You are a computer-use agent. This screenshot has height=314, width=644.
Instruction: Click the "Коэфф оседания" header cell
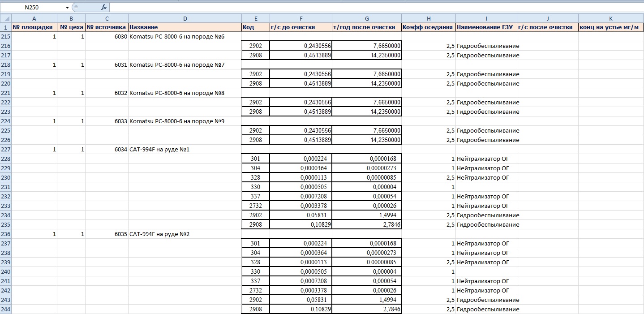428,27
